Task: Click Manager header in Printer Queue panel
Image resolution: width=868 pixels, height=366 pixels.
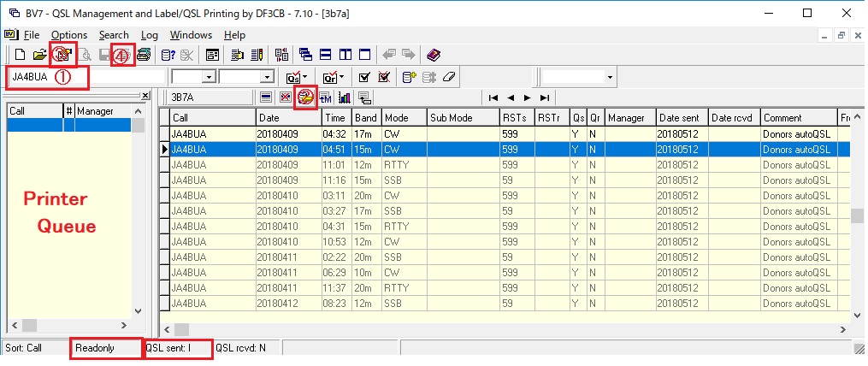Action: pyautogui.click(x=103, y=111)
